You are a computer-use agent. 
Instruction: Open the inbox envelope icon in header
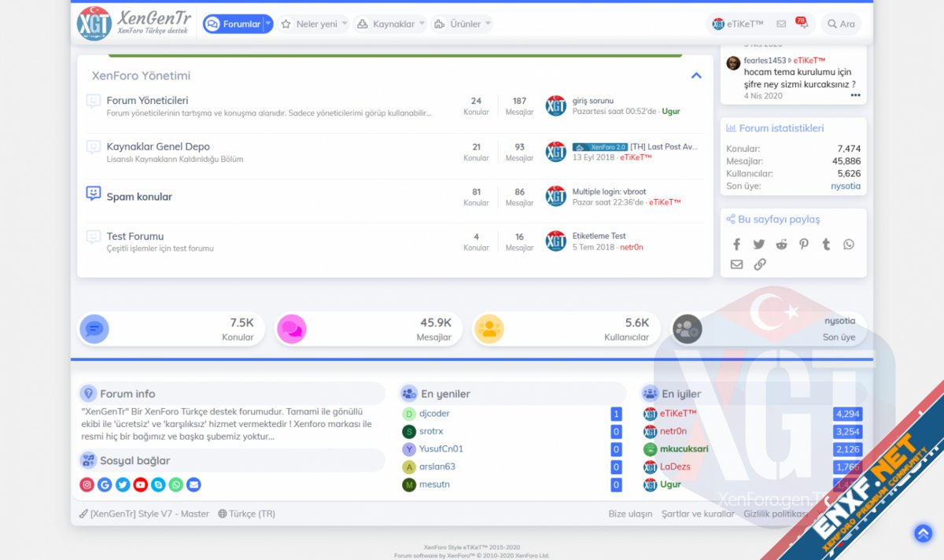tap(781, 24)
